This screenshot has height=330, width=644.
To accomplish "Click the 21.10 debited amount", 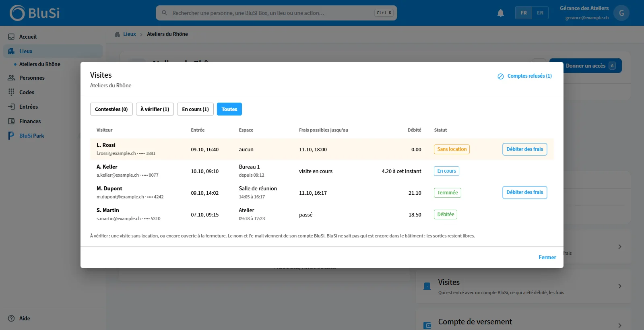I will click(x=415, y=193).
